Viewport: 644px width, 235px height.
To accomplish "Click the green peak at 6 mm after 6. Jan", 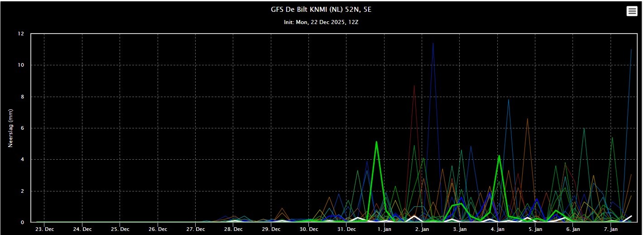I will coord(584,129).
